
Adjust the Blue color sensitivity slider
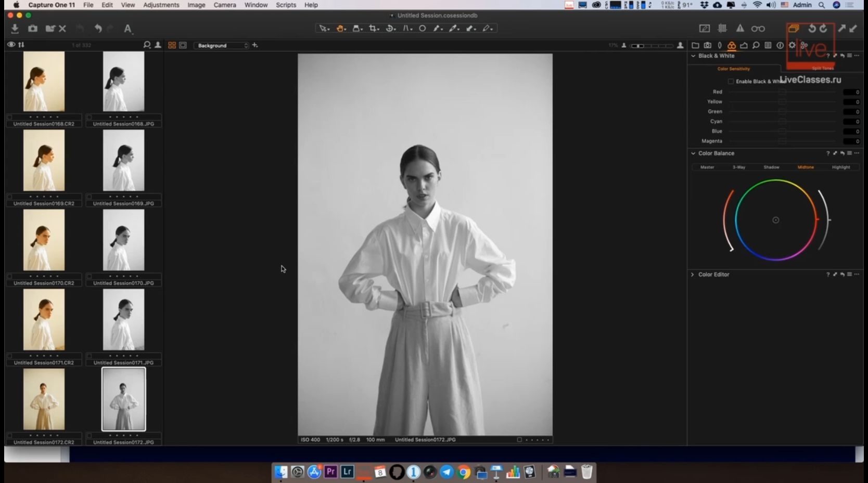point(782,132)
